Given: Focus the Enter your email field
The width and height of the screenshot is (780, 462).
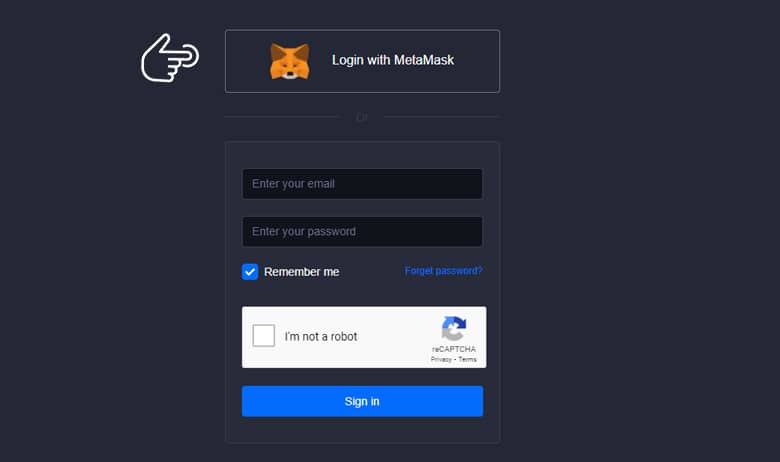Looking at the screenshot, I should (x=362, y=184).
